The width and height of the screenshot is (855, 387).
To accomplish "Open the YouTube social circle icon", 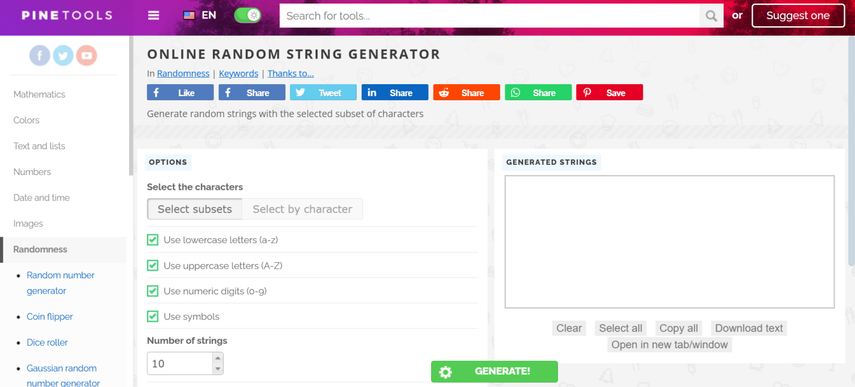I will coord(87,56).
